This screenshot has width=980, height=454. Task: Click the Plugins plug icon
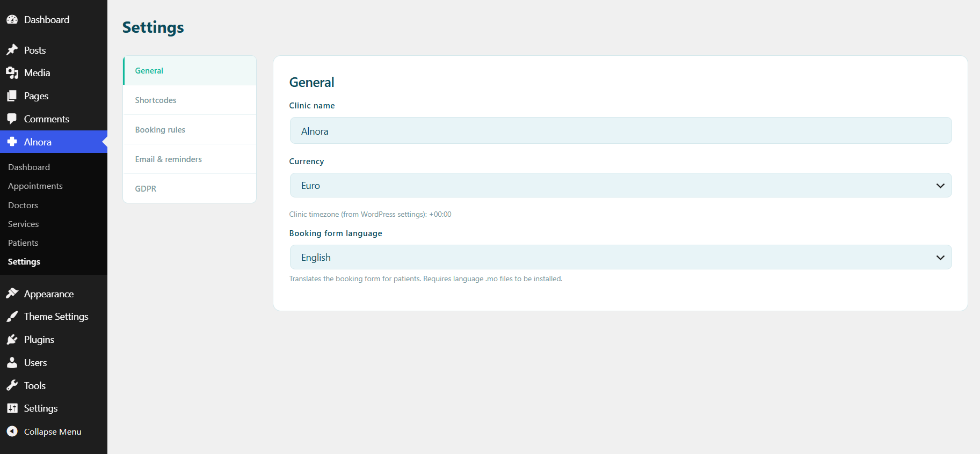coord(12,340)
